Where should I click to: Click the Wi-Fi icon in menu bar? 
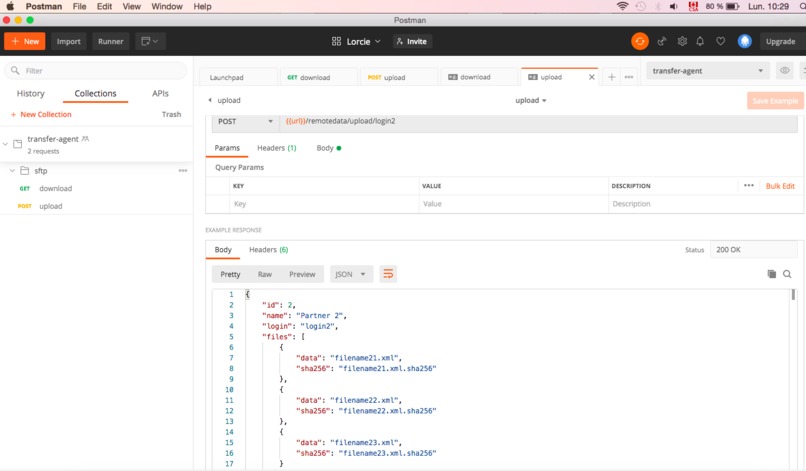(622, 6)
